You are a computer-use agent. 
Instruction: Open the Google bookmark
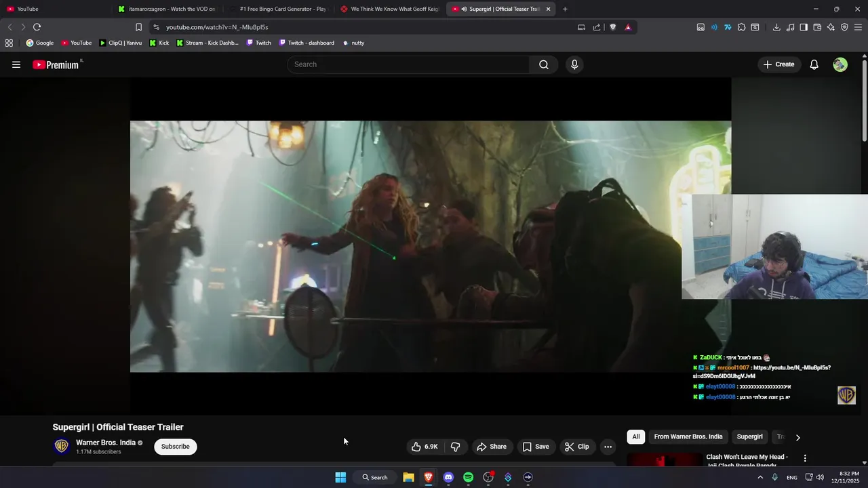tap(40, 43)
